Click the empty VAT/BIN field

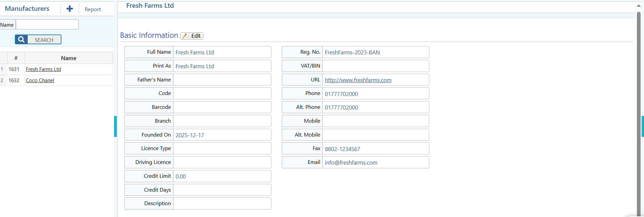(376, 66)
